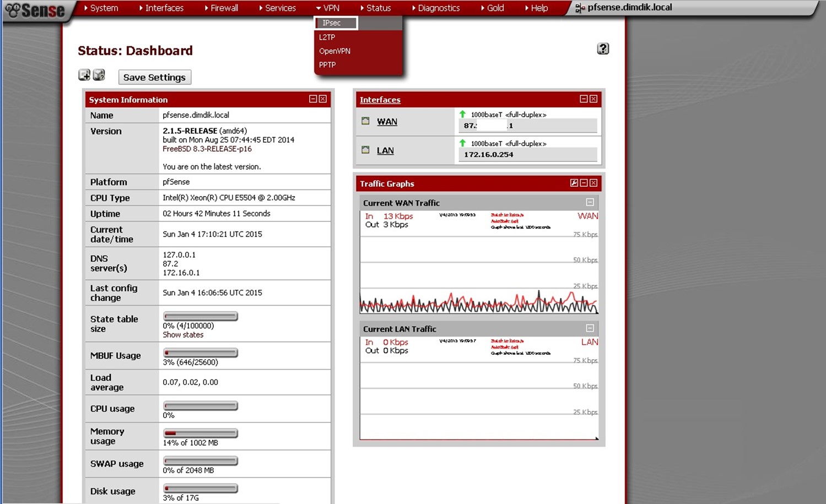Click the State table size progress bar
Viewport: 826px width, 504px height.
point(201,316)
